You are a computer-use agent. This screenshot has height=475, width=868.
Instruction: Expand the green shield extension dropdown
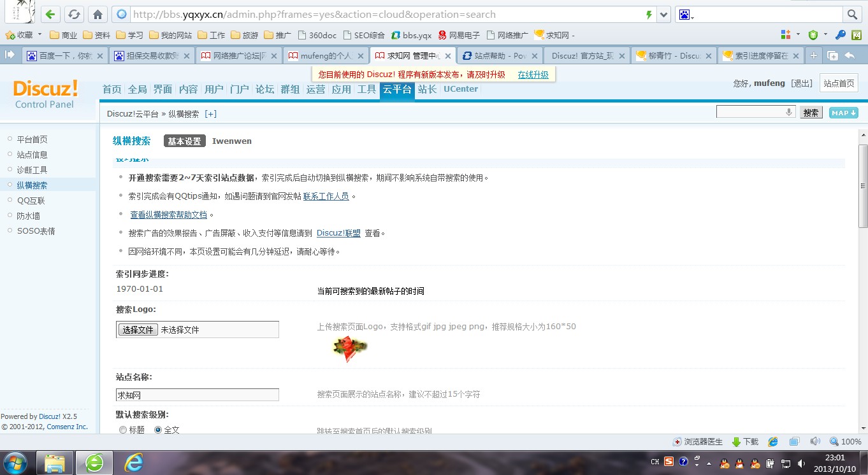(x=825, y=35)
